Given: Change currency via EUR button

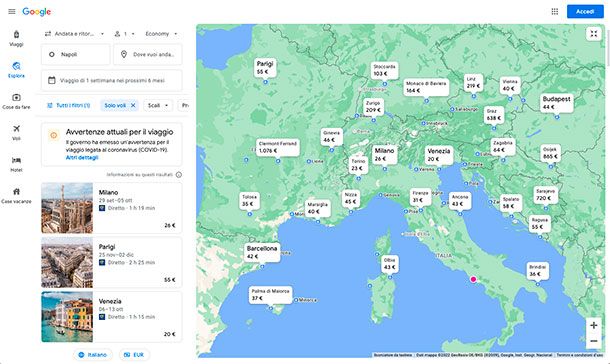Looking at the screenshot, I should (x=134, y=355).
